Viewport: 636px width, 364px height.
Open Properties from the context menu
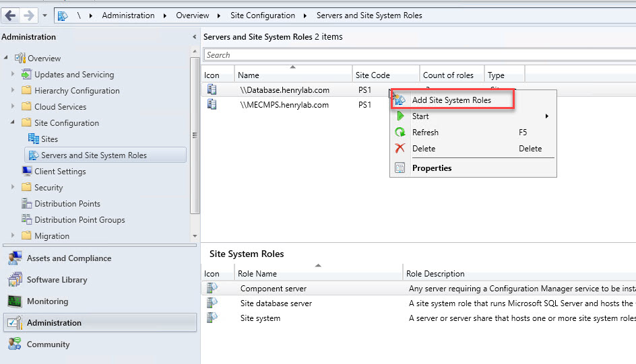432,168
